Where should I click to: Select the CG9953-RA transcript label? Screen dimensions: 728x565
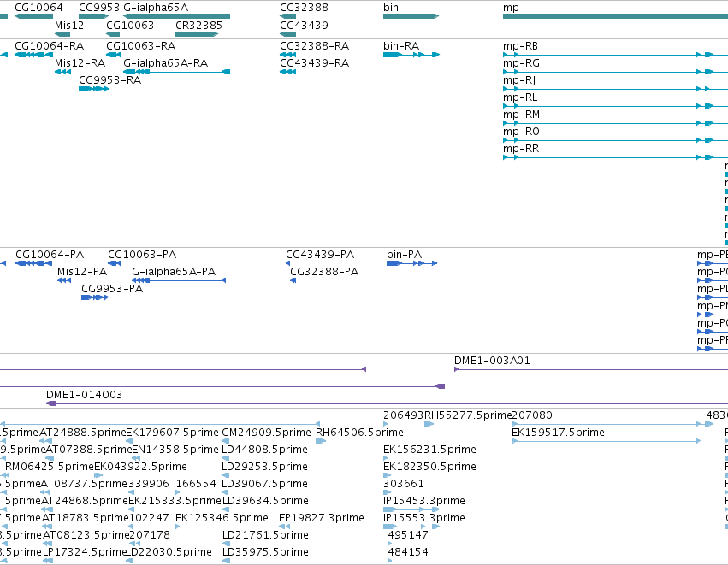(110, 80)
